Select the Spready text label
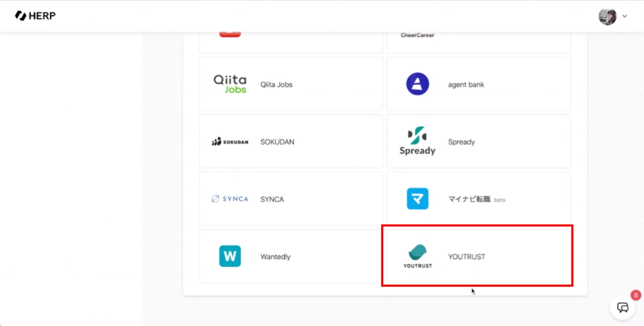This screenshot has height=326, width=644. click(x=461, y=142)
